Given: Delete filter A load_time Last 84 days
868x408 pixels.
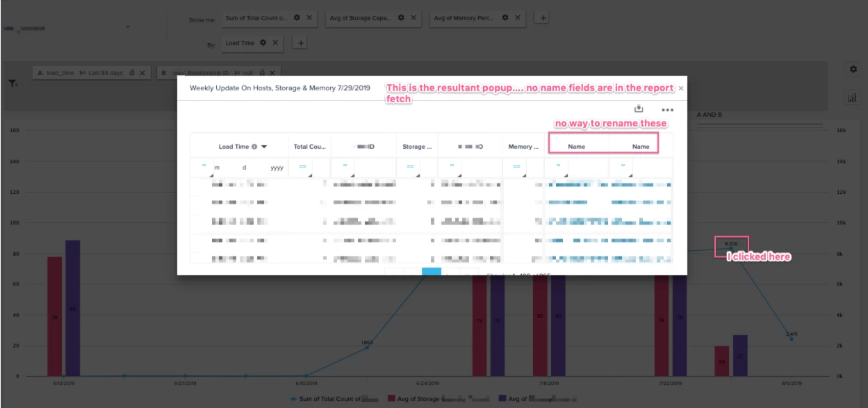Looking at the screenshot, I should coord(142,72).
